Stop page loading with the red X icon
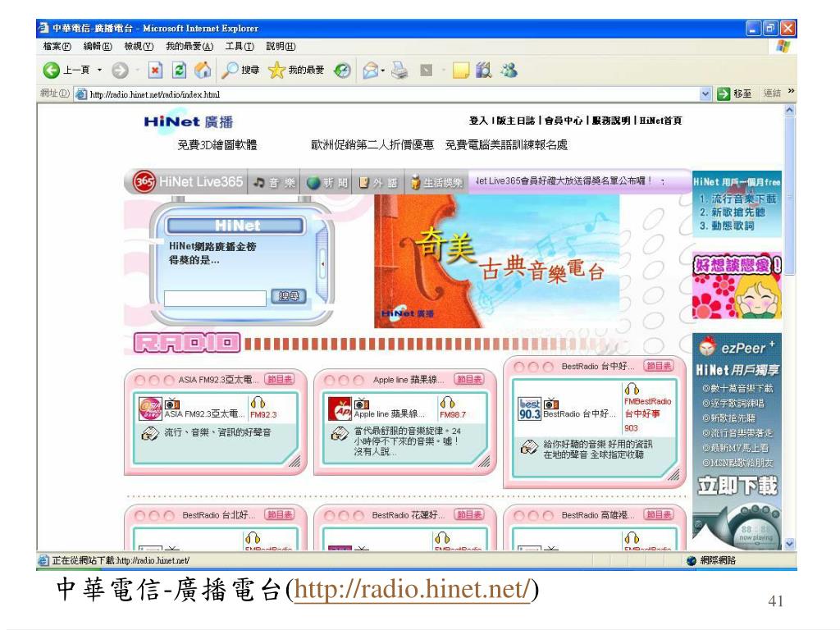Viewport: 840px width, 630px height. (155, 71)
